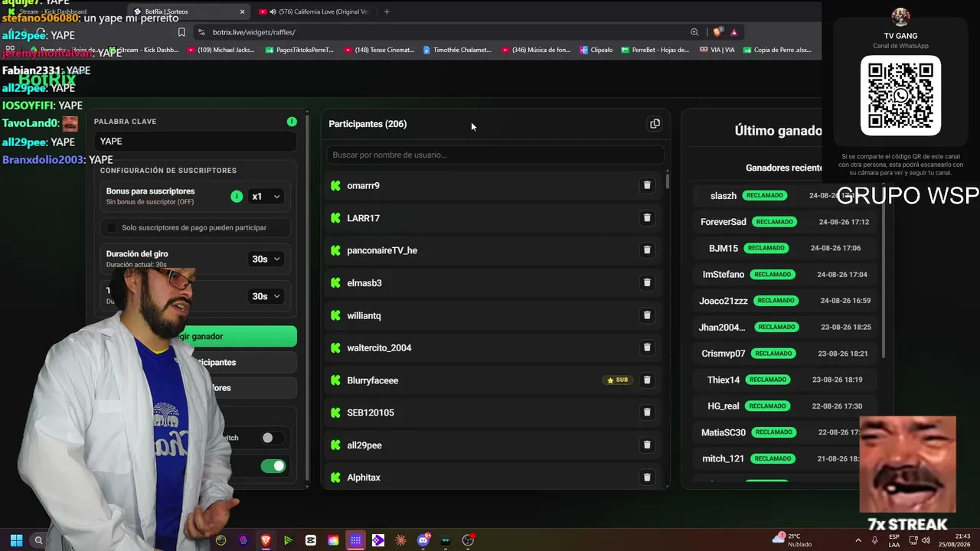Click the trash icon for panconaireTV_he
The image size is (980, 551).
click(647, 250)
